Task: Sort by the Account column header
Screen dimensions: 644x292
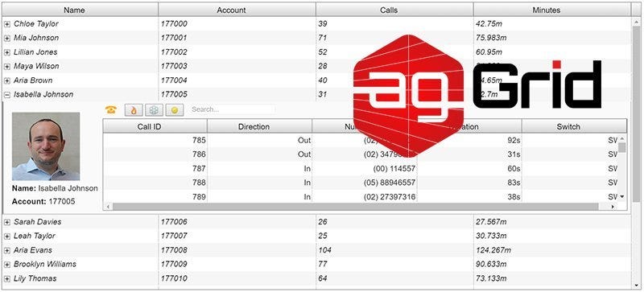Action: pos(237,10)
